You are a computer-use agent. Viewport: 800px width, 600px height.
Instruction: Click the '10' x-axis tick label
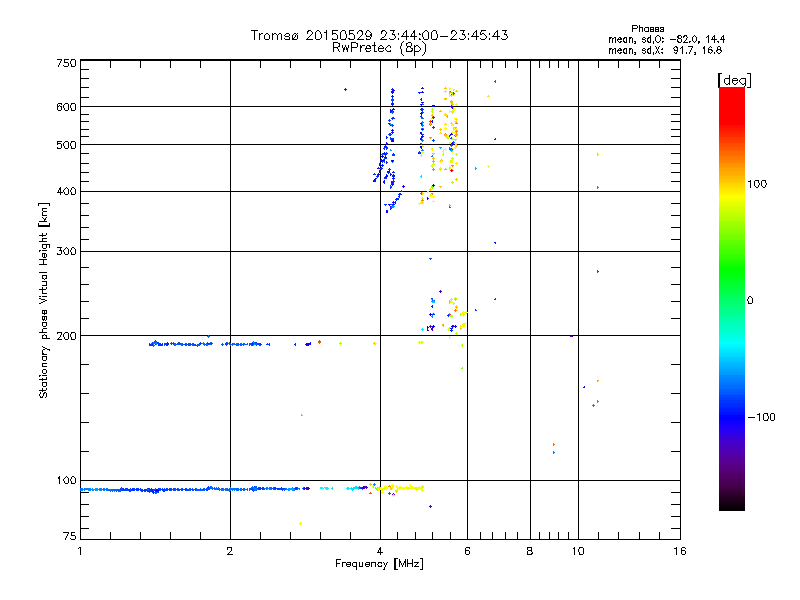click(x=578, y=551)
